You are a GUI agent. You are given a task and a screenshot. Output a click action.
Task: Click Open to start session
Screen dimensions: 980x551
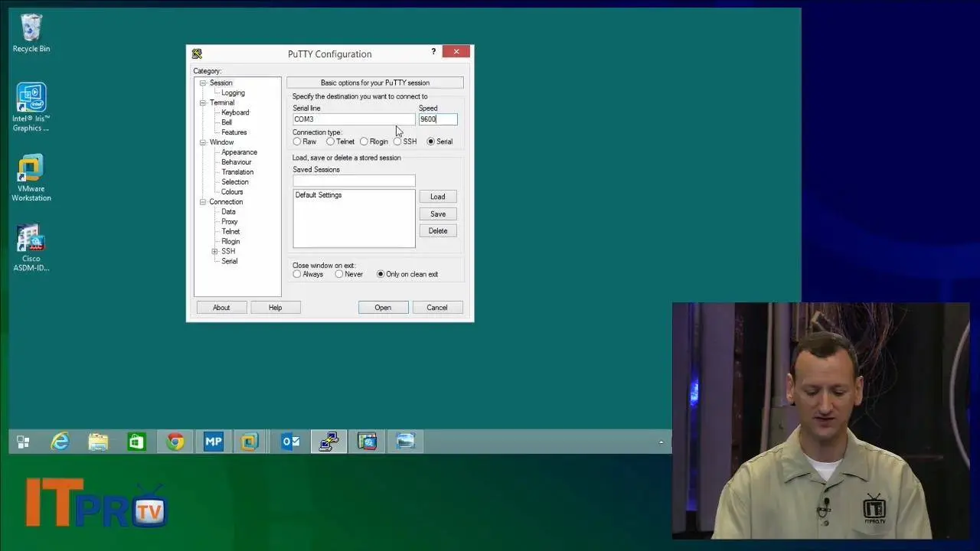(x=383, y=308)
